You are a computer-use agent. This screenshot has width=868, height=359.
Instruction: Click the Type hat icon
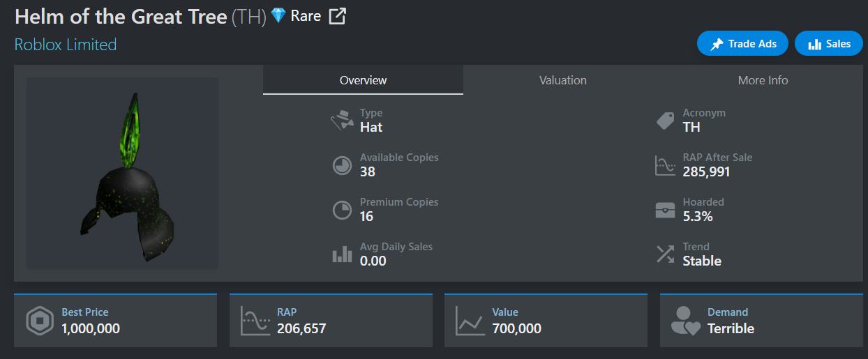tap(342, 121)
